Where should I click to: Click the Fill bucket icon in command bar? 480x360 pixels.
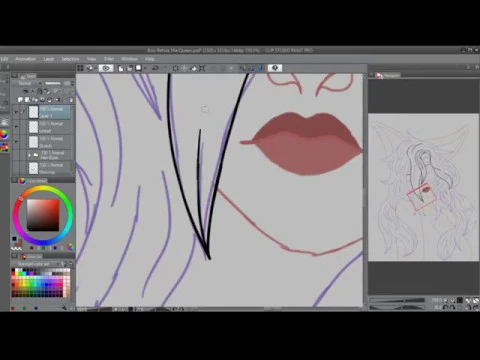[x=193, y=68]
